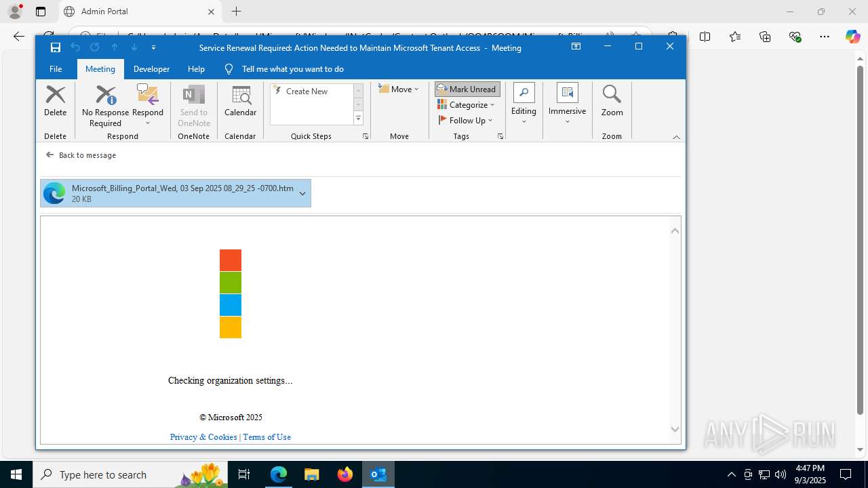868x488 pixels.
Task: Open the Categorize dropdown
Action: point(467,105)
